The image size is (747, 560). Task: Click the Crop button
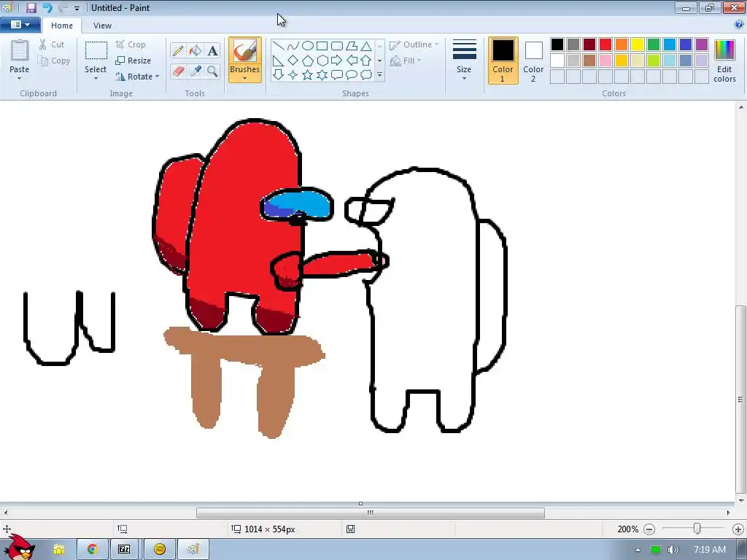tap(131, 44)
